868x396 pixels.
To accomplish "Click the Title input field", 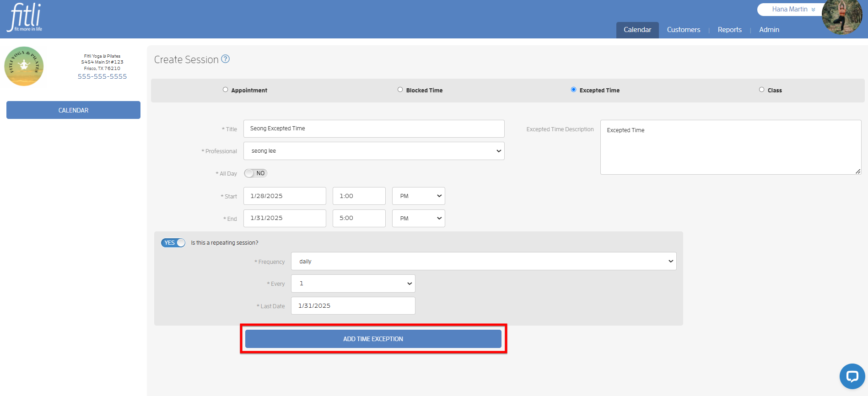I will [x=374, y=128].
